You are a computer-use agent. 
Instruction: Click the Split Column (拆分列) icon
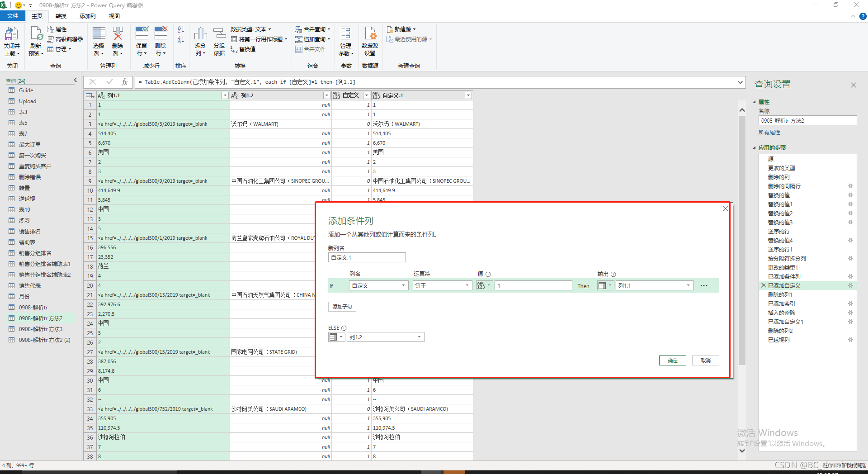200,34
